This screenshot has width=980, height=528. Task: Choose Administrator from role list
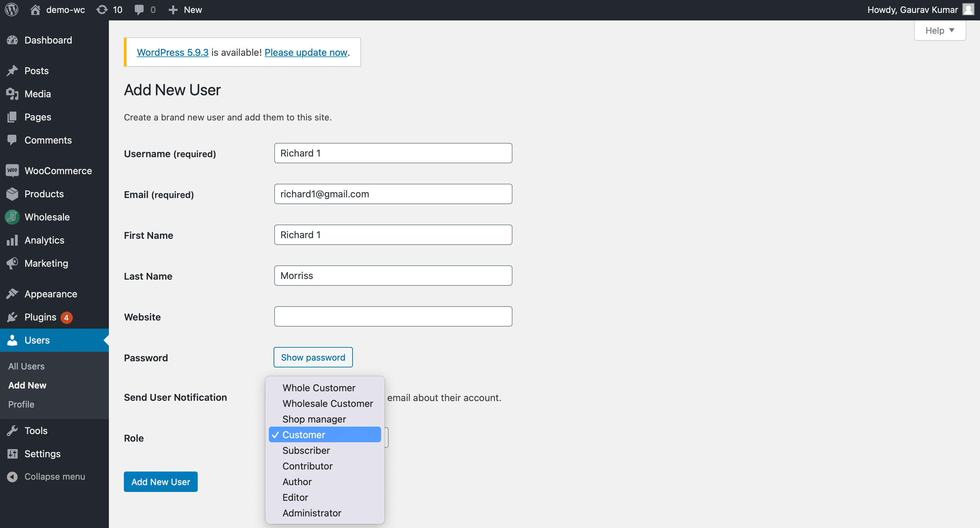point(312,513)
